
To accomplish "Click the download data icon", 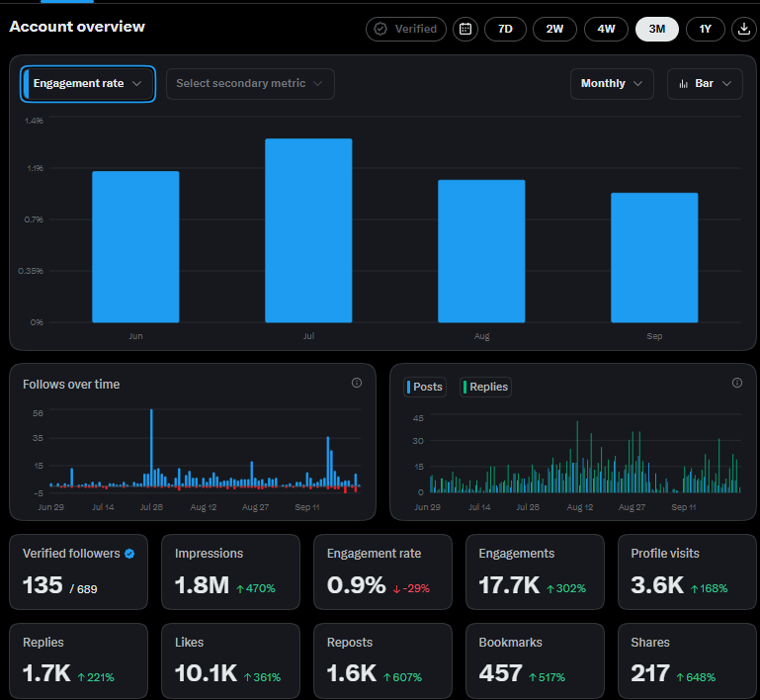I will [744, 29].
